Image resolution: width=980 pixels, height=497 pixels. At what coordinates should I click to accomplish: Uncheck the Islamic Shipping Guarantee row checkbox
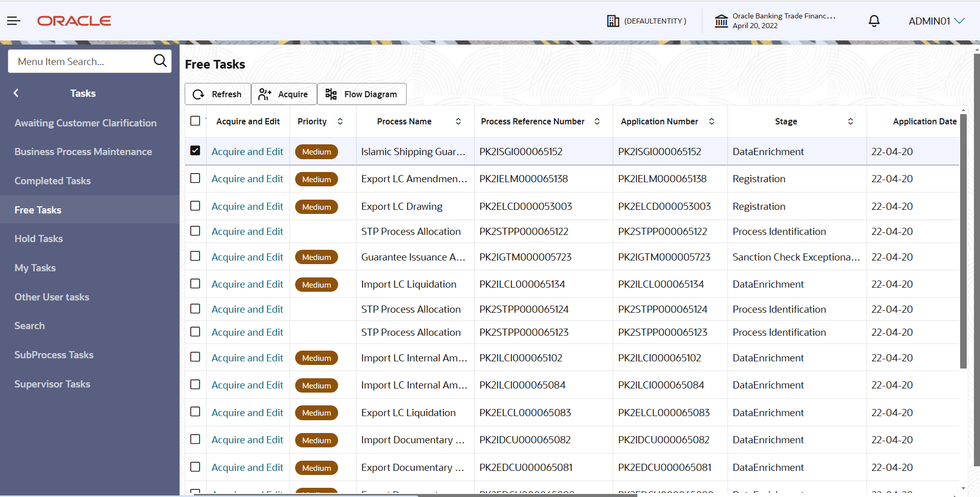point(195,150)
